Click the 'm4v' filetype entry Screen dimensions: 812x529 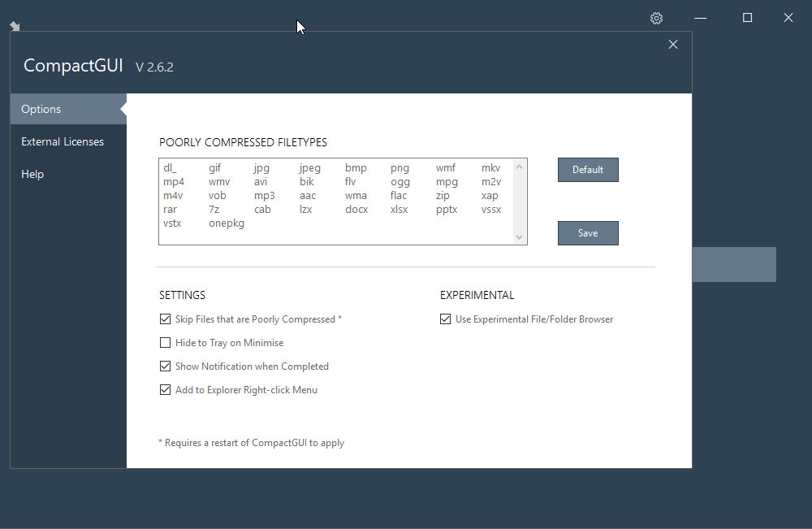coord(173,196)
